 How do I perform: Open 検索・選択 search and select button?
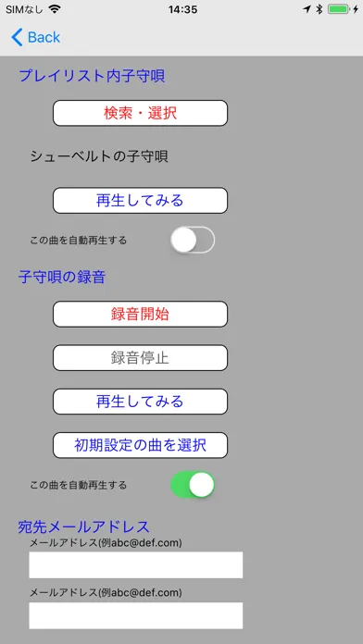coord(140,113)
